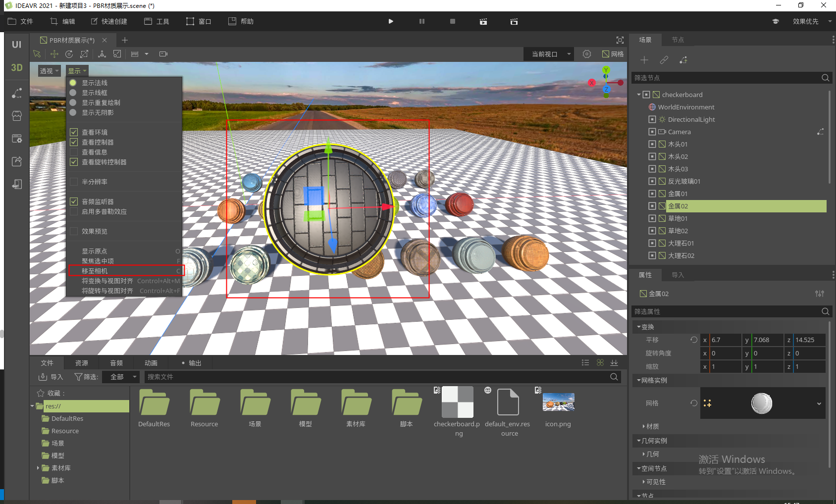The height and width of the screenshot is (504, 836).
Task: Click the link node chain icon
Action: point(664,60)
